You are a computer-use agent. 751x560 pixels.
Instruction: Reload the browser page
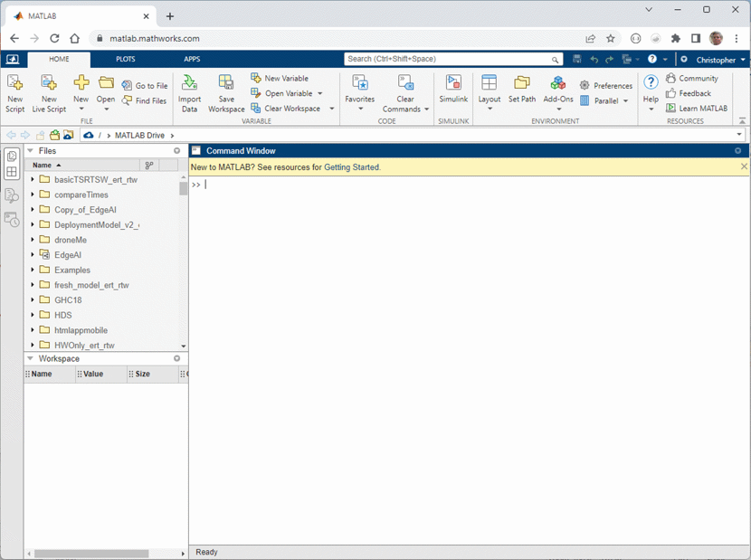[54, 38]
